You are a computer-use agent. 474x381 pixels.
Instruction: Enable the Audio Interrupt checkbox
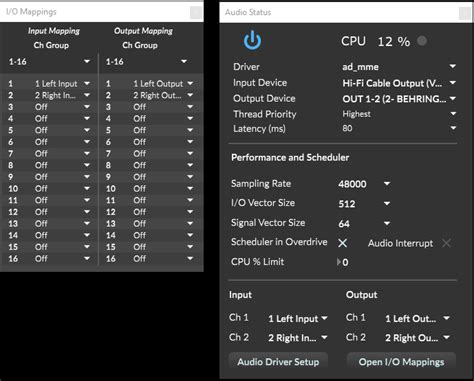pyautogui.click(x=446, y=243)
